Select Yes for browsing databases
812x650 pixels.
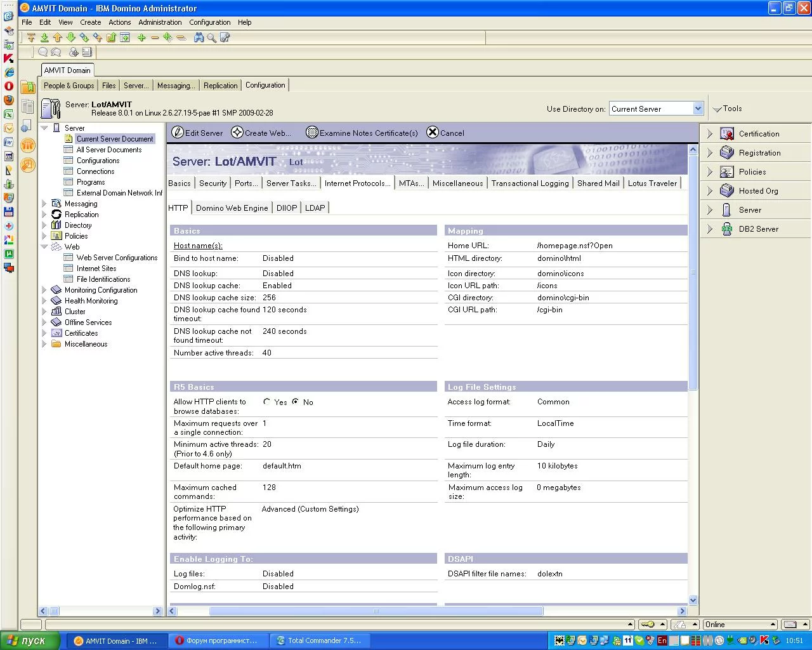click(267, 402)
